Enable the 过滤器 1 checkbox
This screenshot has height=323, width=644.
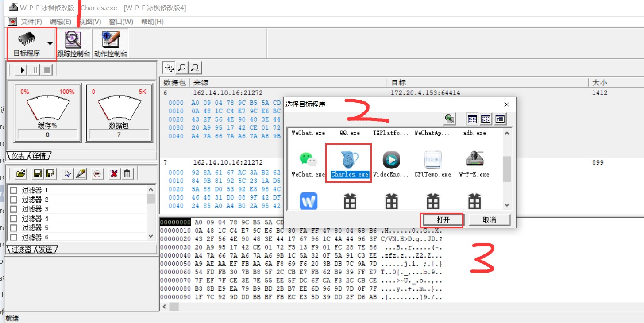tap(14, 190)
